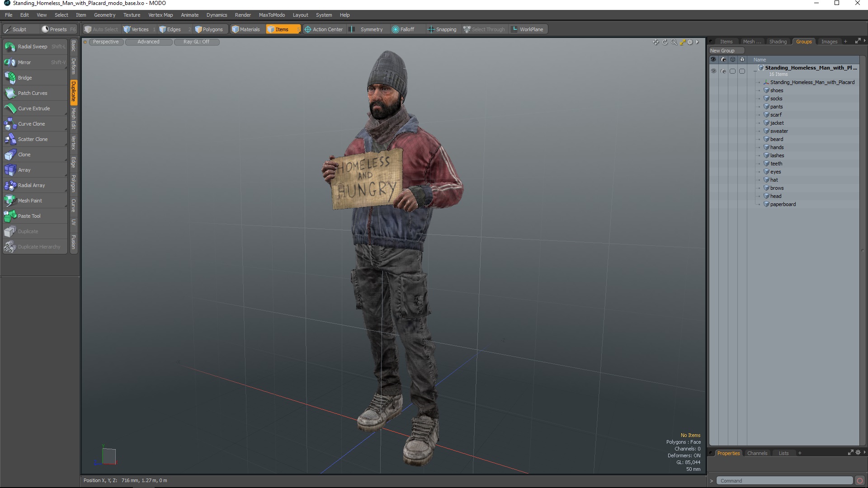Toggle Select Through
This screenshot has height=488, width=868.
tap(484, 29)
